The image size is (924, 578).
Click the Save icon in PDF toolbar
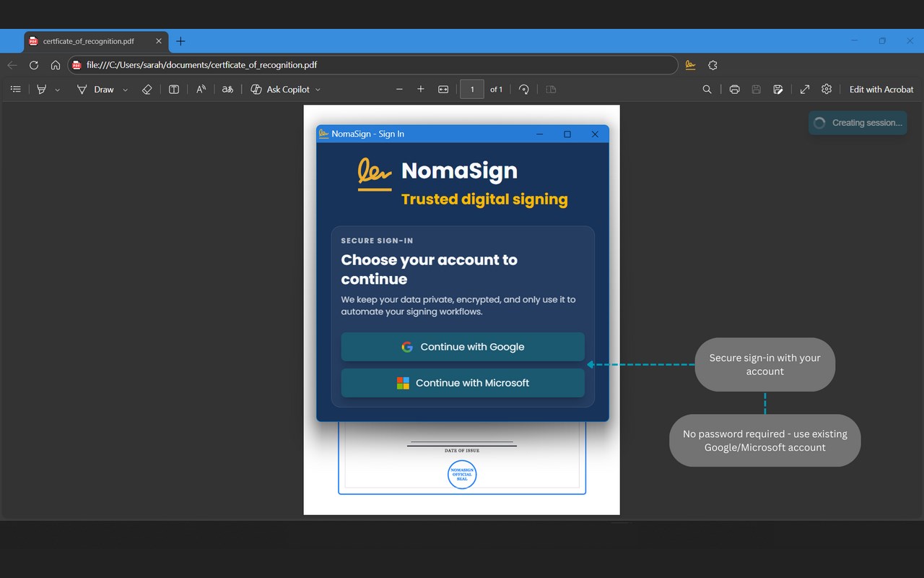pyautogui.click(x=756, y=90)
